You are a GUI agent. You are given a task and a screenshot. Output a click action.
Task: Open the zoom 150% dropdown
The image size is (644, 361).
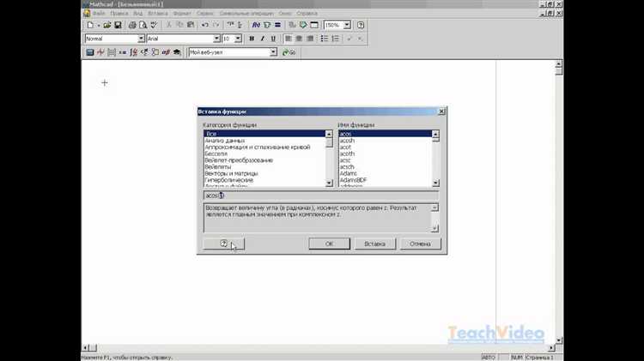[347, 25]
